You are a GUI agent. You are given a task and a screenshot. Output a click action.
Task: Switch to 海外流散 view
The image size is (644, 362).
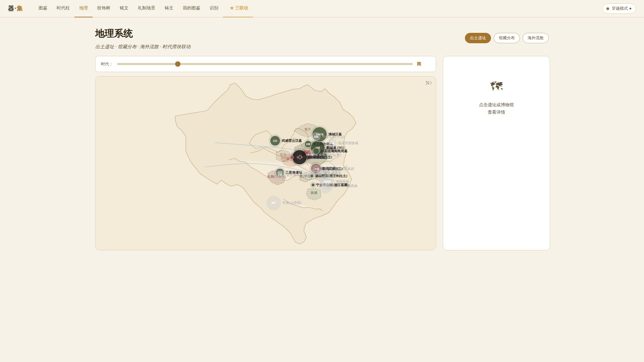coord(535,38)
